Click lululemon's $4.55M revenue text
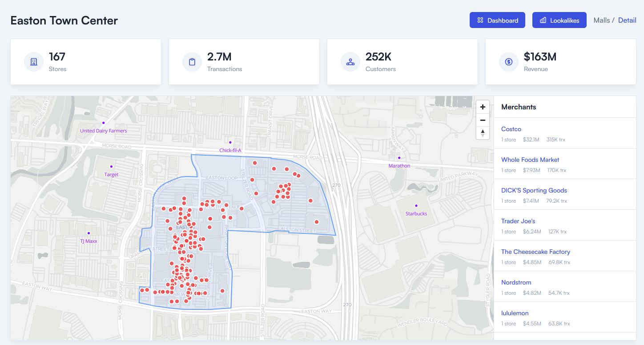The height and width of the screenshot is (345, 644). pos(532,324)
